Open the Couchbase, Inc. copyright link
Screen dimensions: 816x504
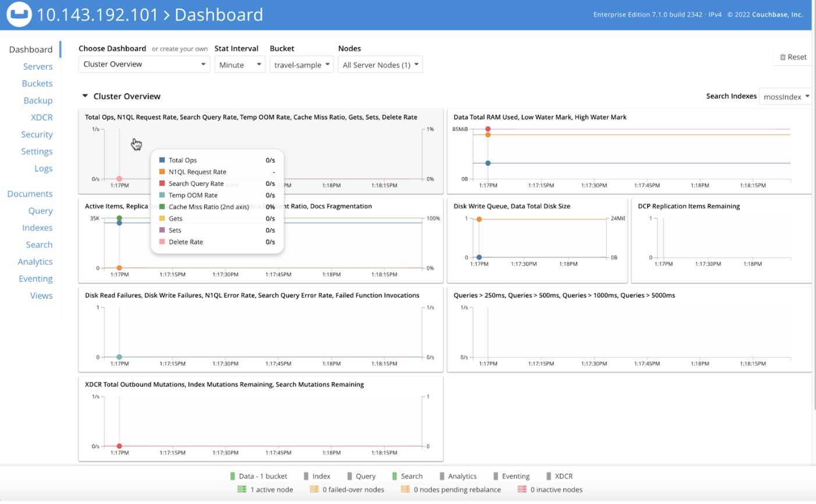777,15
